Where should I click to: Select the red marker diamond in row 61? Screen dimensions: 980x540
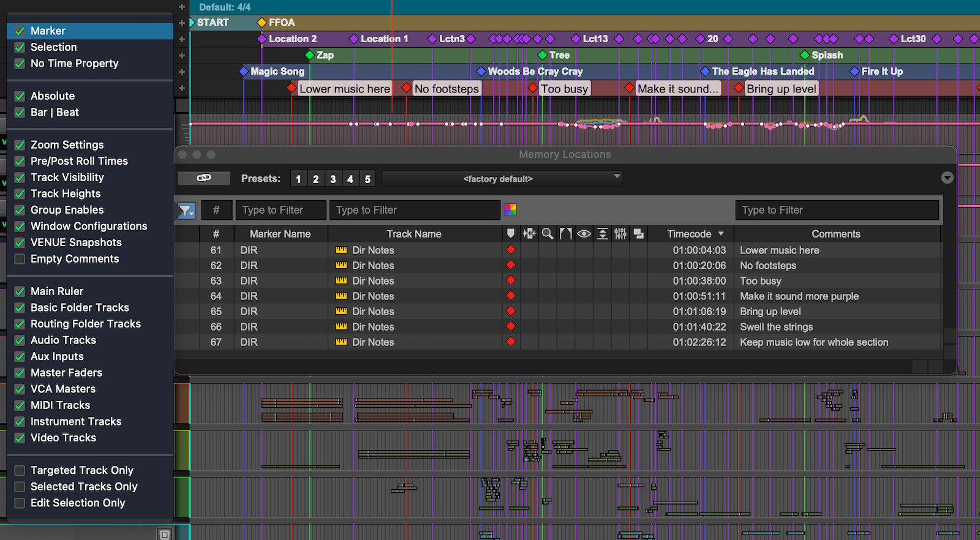pos(511,250)
